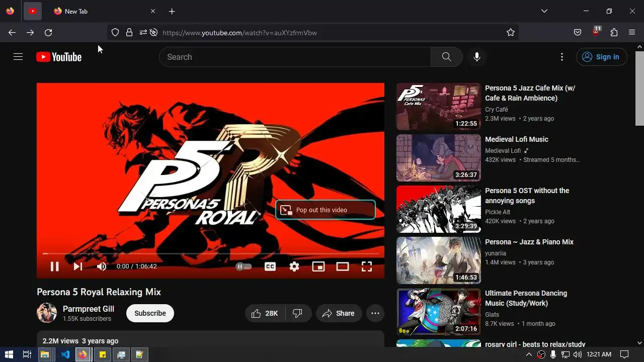This screenshot has height=362, width=644.
Task: Switch to the pinned YouTube tab
Action: [x=32, y=11]
